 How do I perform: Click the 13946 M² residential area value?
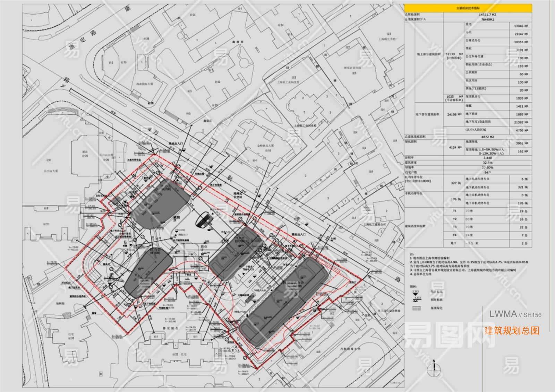point(521,26)
